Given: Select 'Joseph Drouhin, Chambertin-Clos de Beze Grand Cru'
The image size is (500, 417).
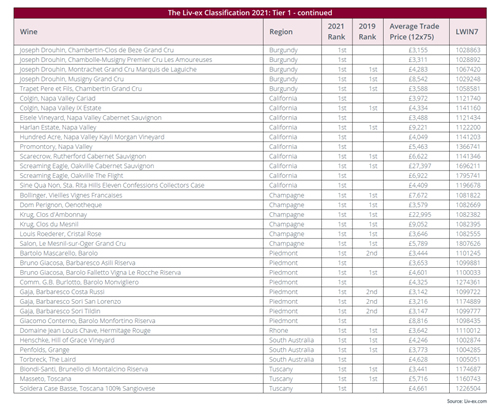Looking at the screenshot, I should tap(97, 50).
